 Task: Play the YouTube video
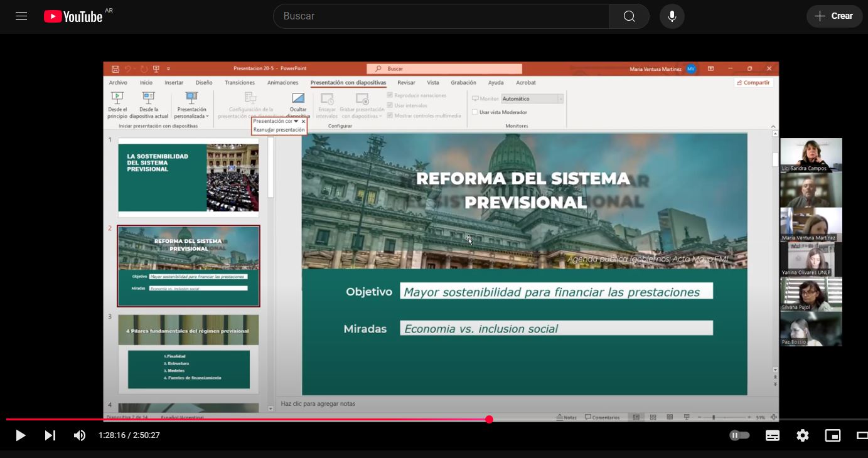20,435
